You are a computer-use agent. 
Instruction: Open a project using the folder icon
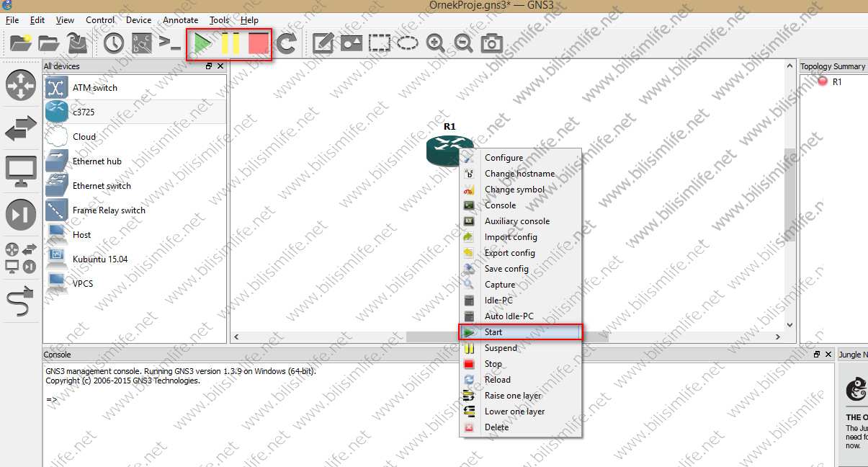coord(49,43)
